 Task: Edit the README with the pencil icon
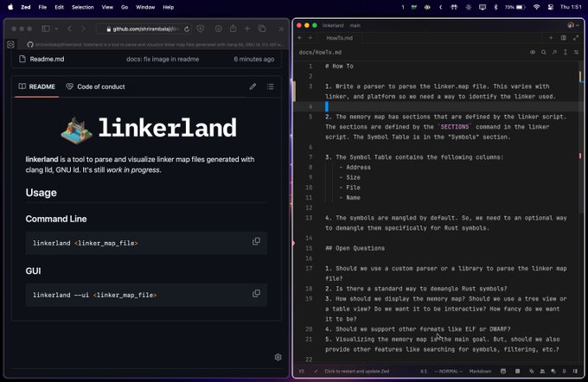[x=252, y=86]
